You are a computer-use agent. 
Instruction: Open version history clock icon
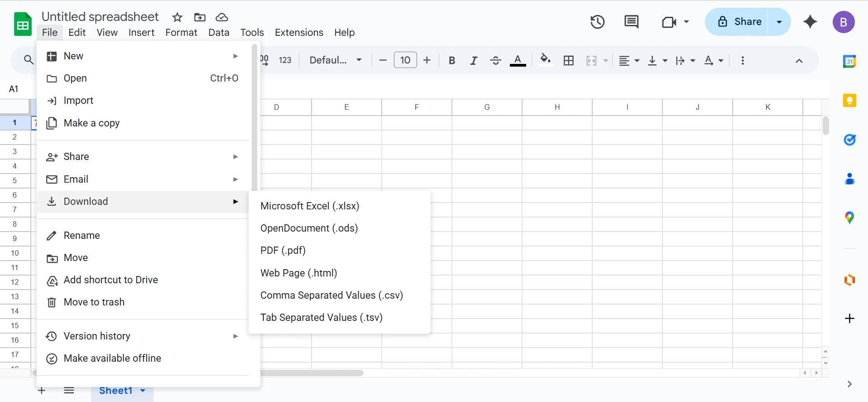click(x=597, y=22)
